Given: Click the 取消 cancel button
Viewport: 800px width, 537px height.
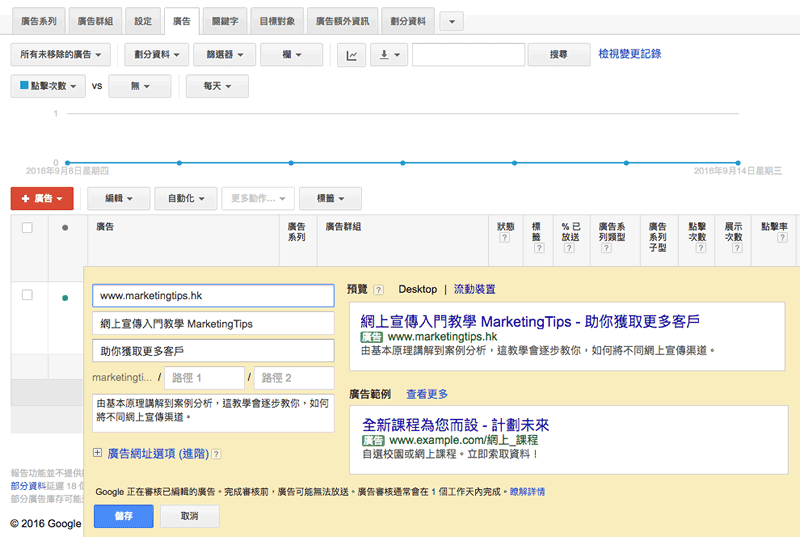Looking at the screenshot, I should pyautogui.click(x=190, y=516).
